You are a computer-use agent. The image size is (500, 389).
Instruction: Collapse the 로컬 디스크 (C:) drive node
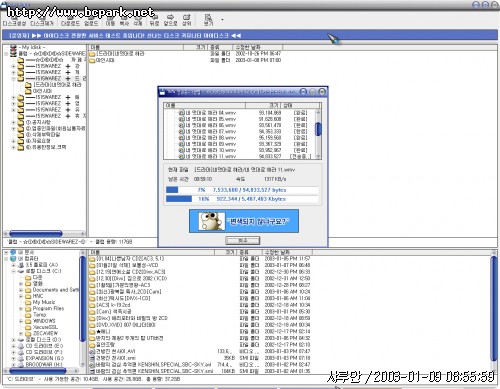pos(14,271)
